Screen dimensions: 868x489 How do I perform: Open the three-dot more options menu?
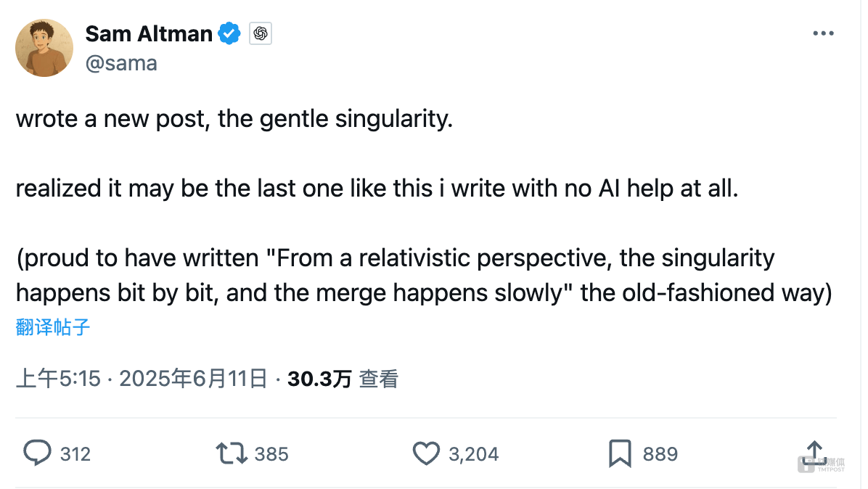coord(823,33)
